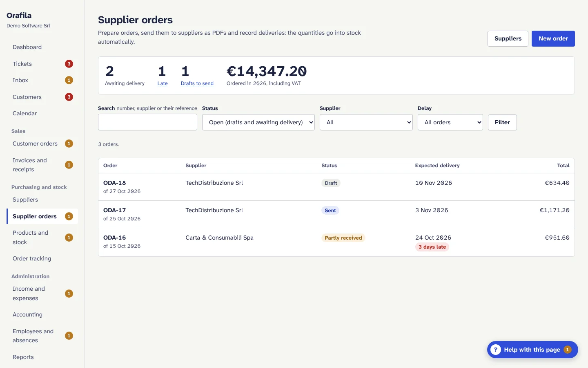Click the Suppliers button at top right

(508, 38)
